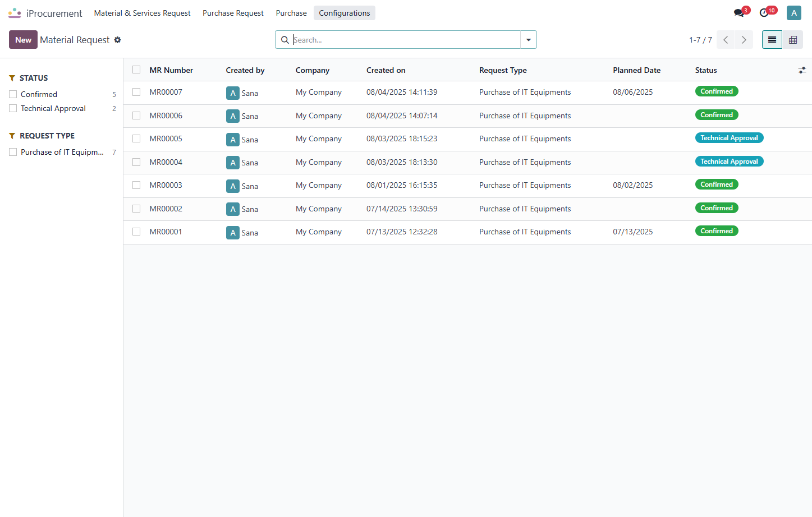Check the MR00007 row checkbox

[x=136, y=92]
